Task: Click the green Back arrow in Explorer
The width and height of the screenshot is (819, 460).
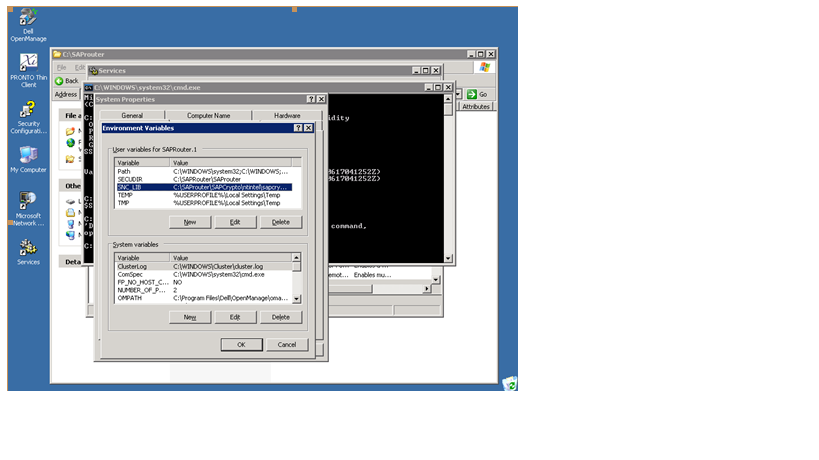Action: [x=59, y=81]
